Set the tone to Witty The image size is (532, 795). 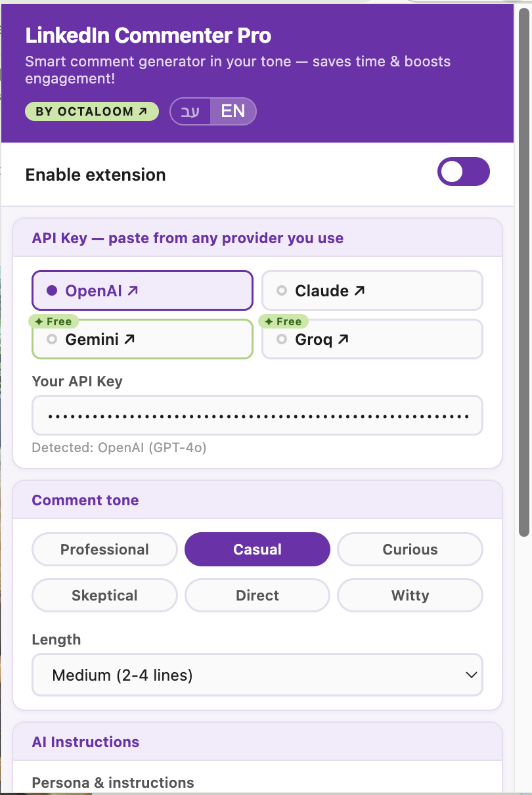[x=410, y=595]
